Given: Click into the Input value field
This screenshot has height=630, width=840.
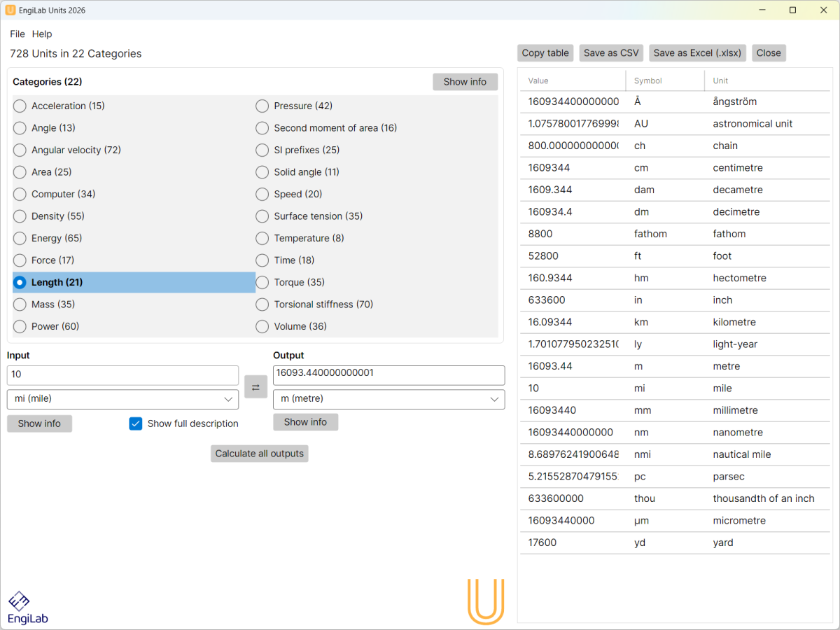Looking at the screenshot, I should [122, 375].
